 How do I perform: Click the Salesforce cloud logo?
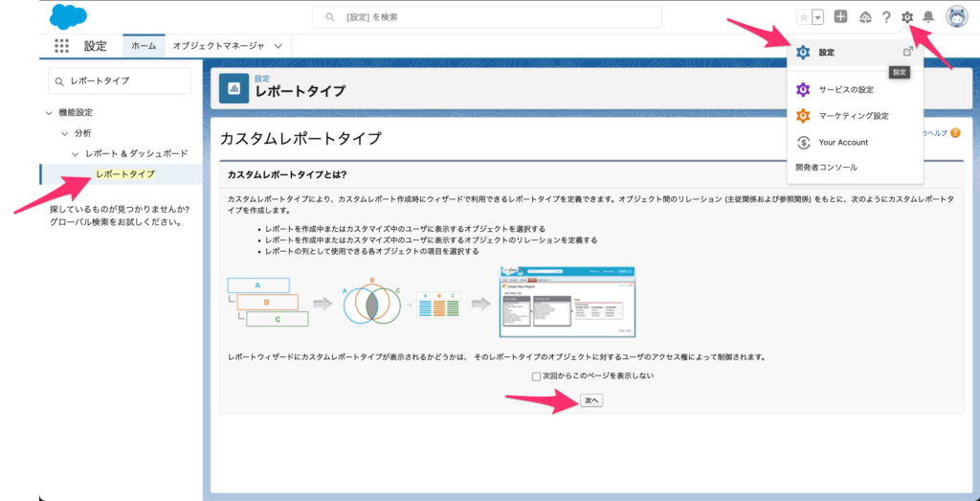pyautogui.click(x=68, y=16)
